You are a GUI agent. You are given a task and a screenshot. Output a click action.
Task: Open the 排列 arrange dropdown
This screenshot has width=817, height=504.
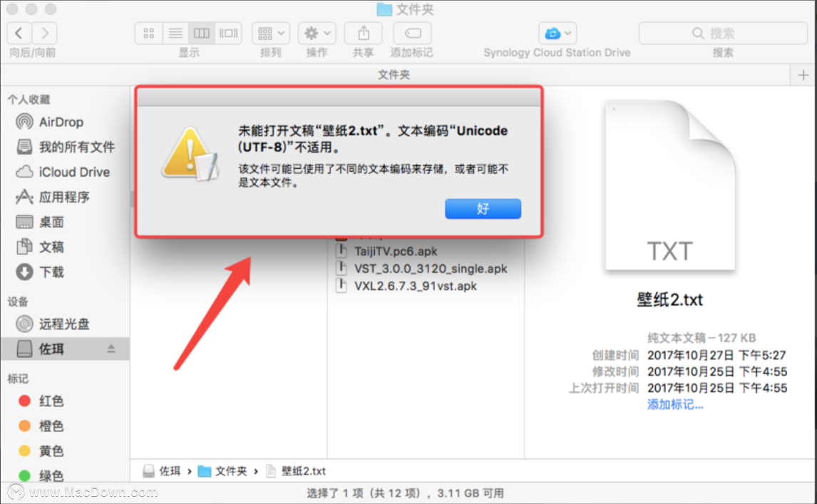[271, 34]
